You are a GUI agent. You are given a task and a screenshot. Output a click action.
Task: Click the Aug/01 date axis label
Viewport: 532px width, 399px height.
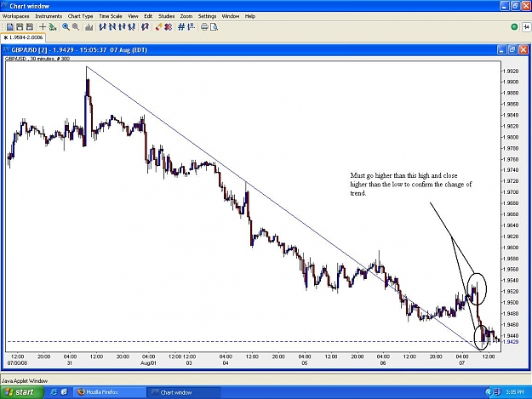149,363
